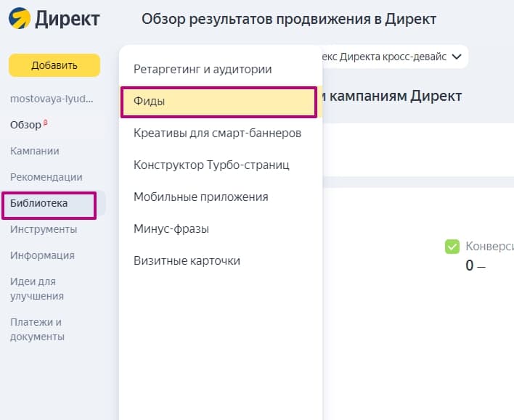Open Визитные карточки from submenu

pos(187,261)
